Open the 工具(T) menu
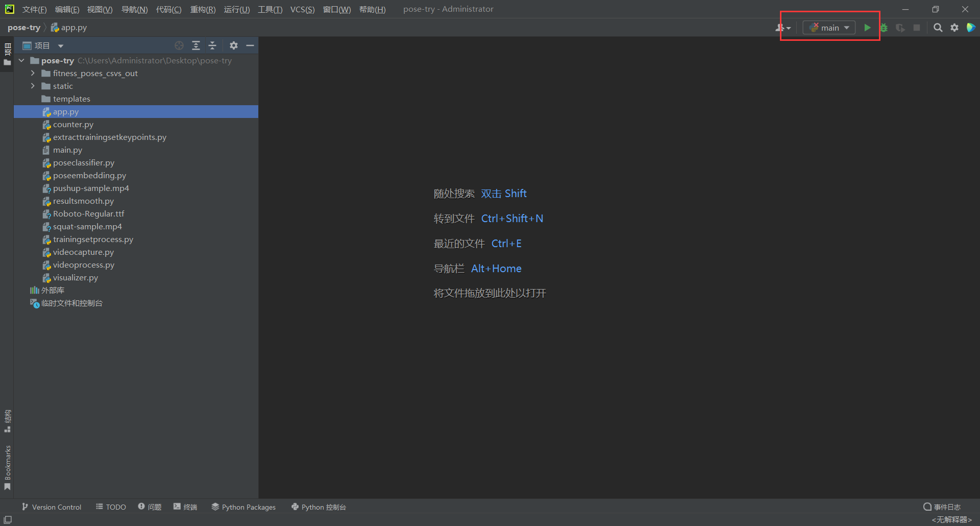980x526 pixels. (270, 9)
